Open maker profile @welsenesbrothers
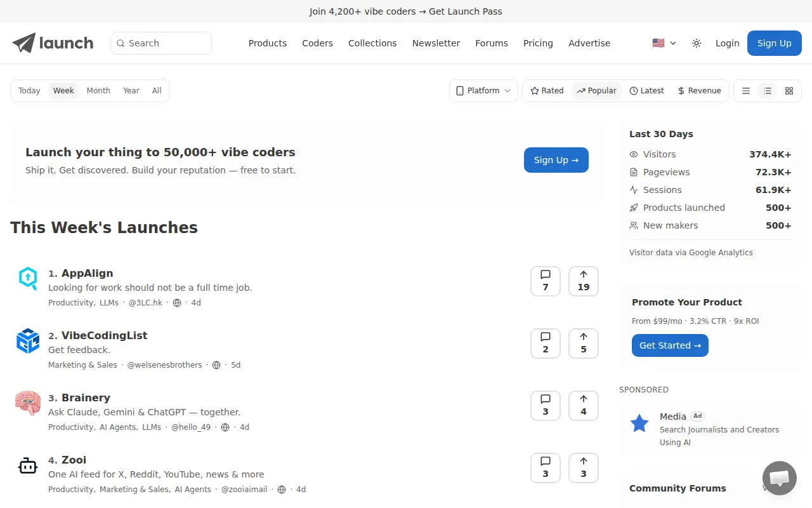Image resolution: width=812 pixels, height=508 pixels. tap(165, 365)
